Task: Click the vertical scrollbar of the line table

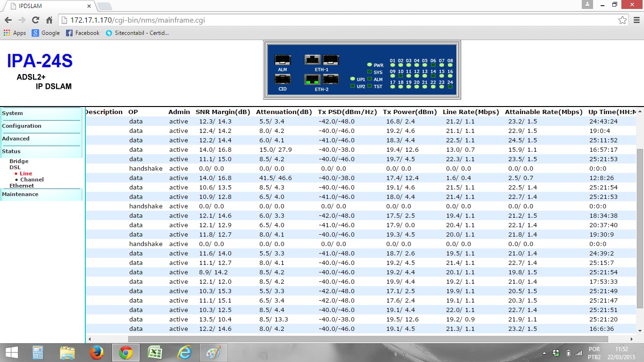Action: (x=640, y=228)
